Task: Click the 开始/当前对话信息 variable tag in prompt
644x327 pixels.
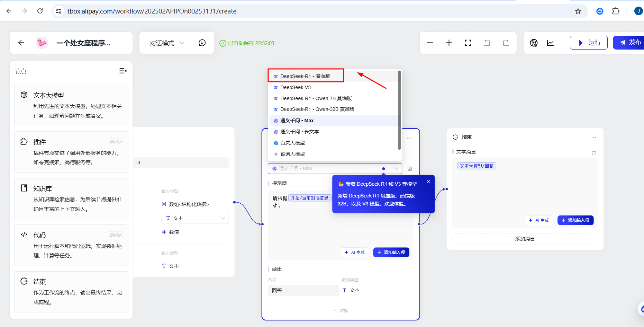Action: click(x=309, y=198)
